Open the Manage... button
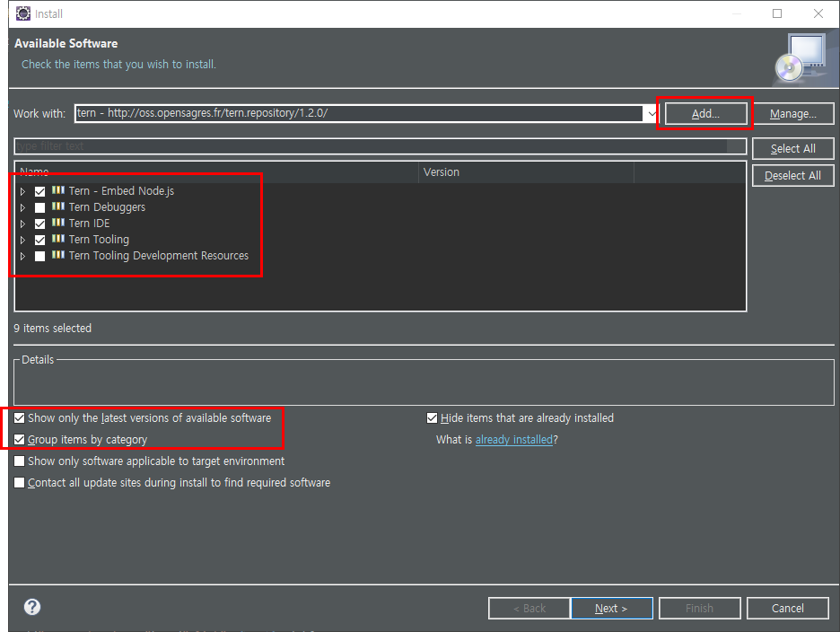The width and height of the screenshot is (840, 632). click(792, 114)
